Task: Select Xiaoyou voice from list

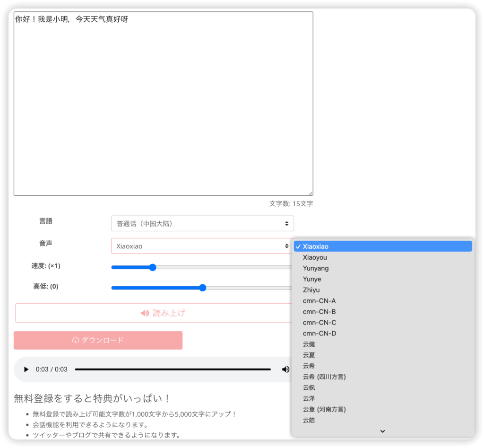Action: (315, 257)
